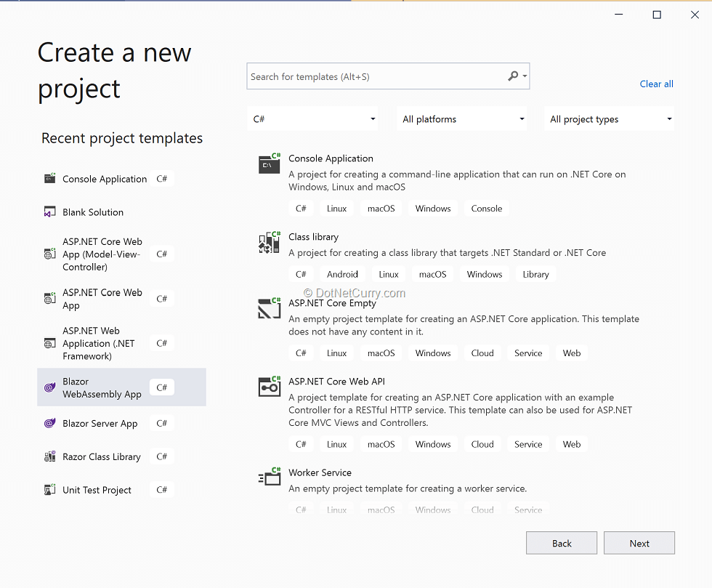Select the Class library template title
712x588 pixels.
click(313, 237)
